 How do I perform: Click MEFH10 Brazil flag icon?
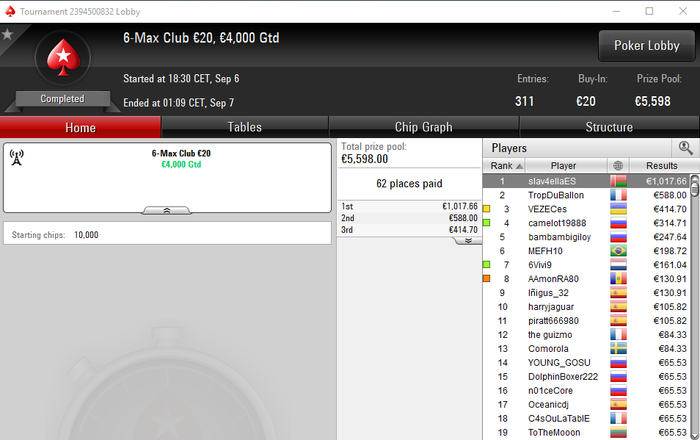[x=618, y=251]
